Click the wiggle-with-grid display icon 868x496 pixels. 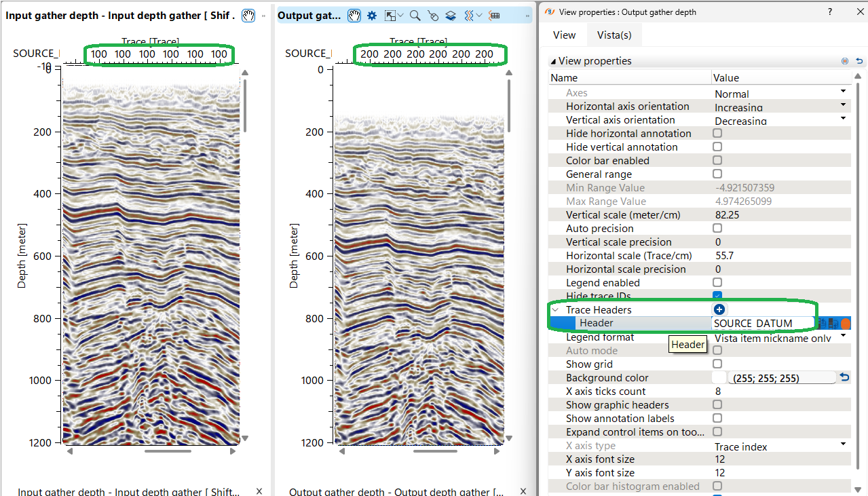tap(494, 15)
